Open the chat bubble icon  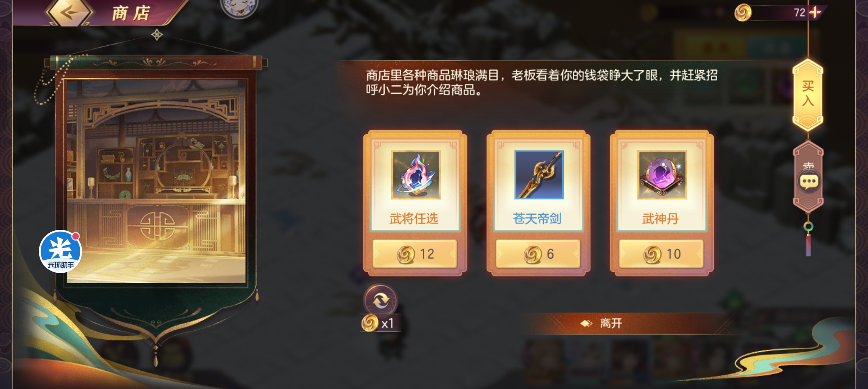[x=809, y=182]
